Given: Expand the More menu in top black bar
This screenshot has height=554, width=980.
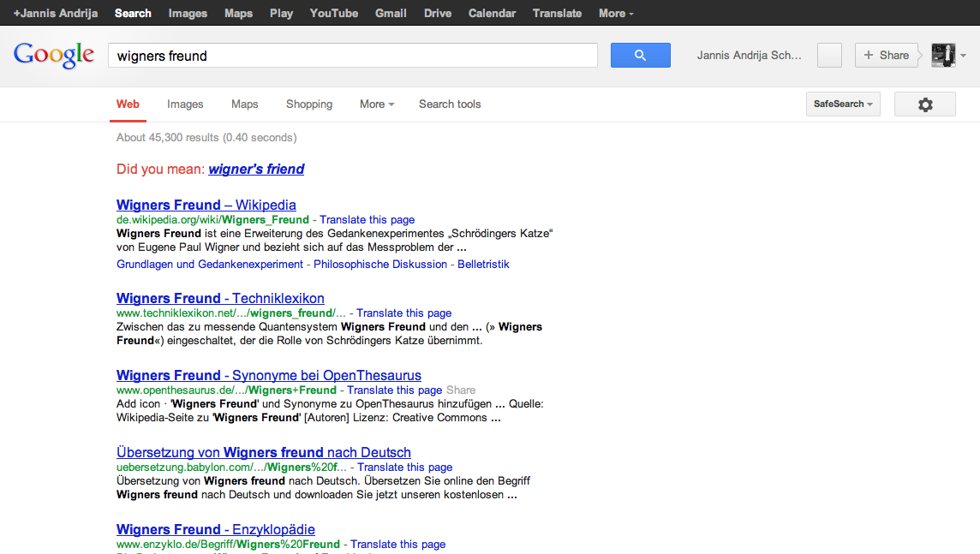Looking at the screenshot, I should point(616,13).
